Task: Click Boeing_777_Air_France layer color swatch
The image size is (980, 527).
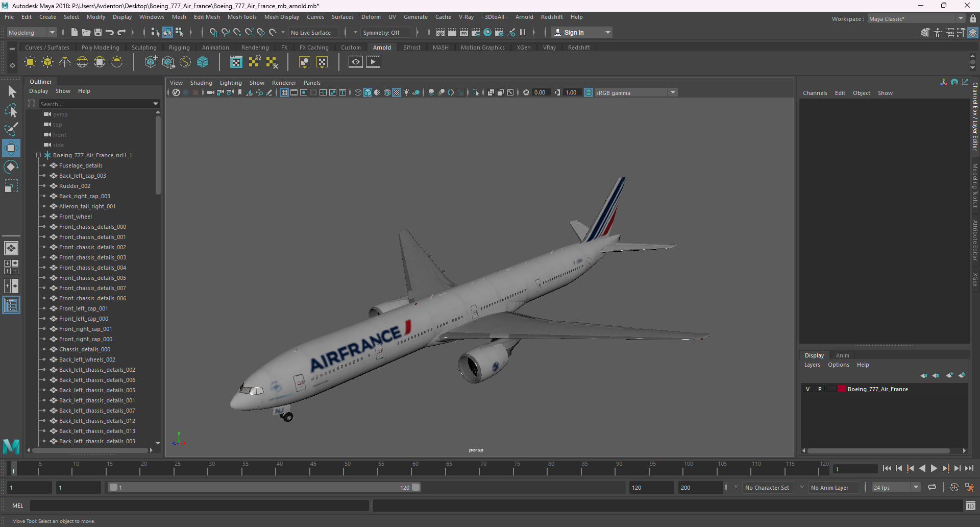Action: point(842,389)
